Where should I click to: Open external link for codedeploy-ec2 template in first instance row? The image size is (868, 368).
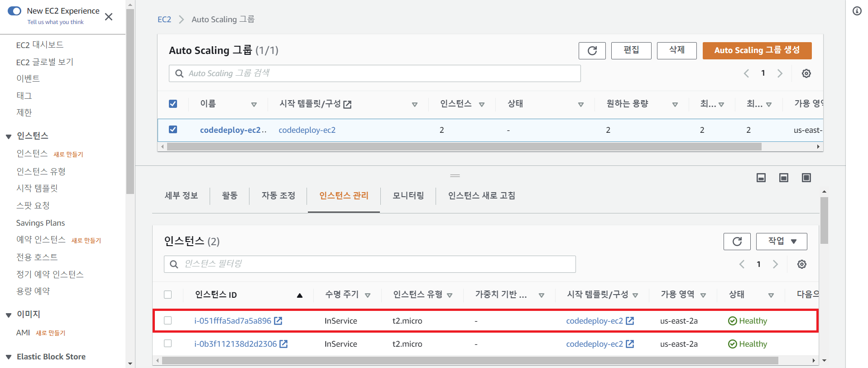pyautogui.click(x=630, y=321)
